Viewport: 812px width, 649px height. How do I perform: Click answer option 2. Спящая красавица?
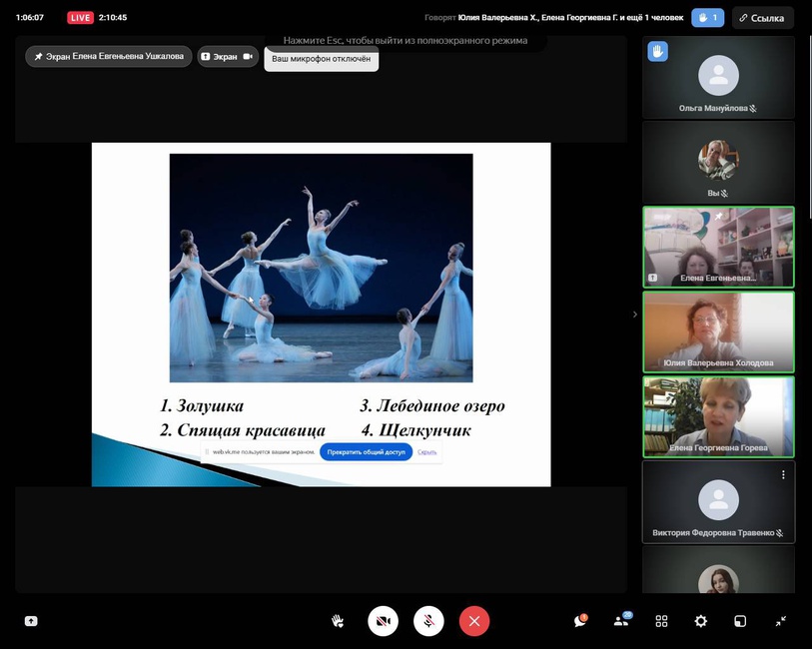243,430
